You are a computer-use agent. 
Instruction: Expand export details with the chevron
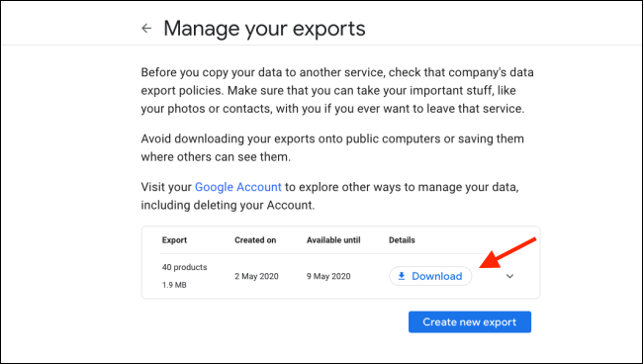coord(509,276)
